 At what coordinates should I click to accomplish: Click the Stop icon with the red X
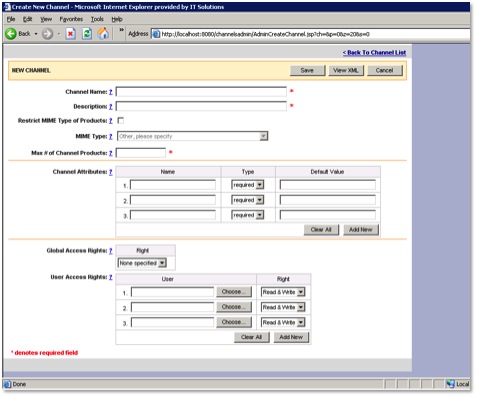[x=70, y=34]
